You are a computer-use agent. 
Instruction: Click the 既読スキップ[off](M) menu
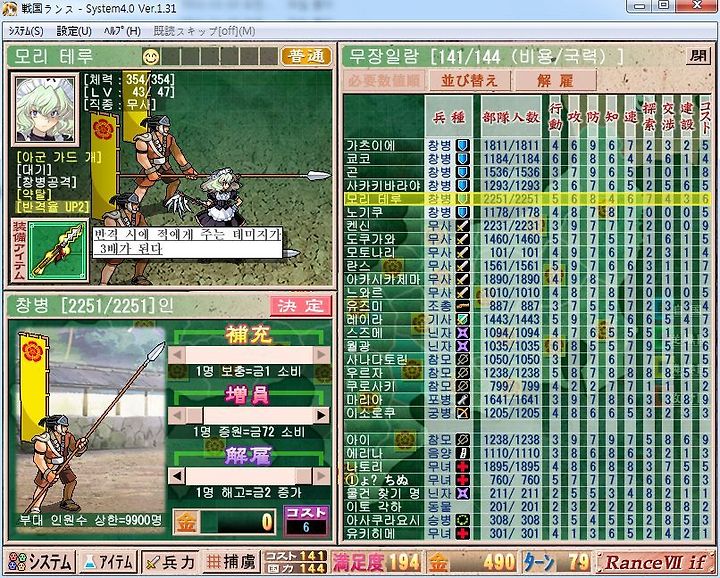point(204,31)
